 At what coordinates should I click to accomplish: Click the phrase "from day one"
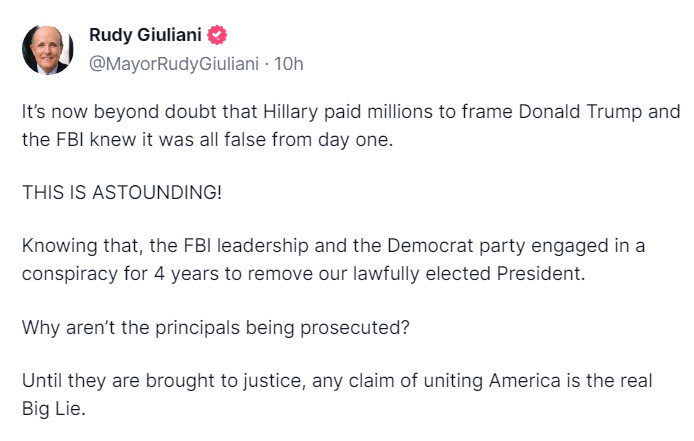(x=348, y=139)
